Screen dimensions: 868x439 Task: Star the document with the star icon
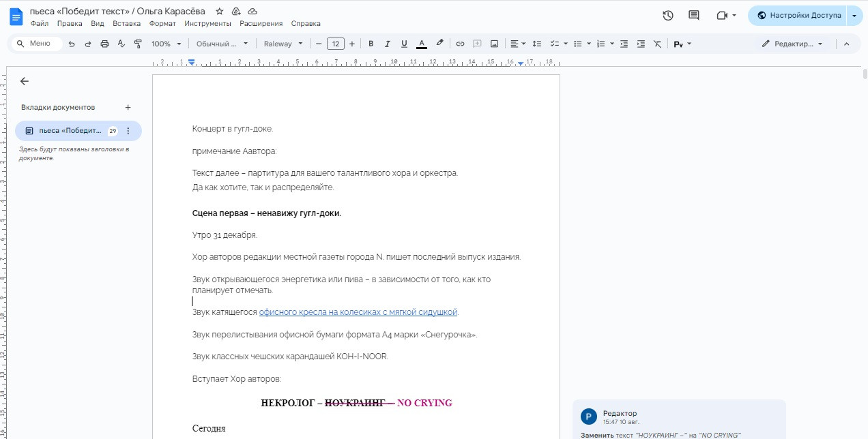pos(219,12)
